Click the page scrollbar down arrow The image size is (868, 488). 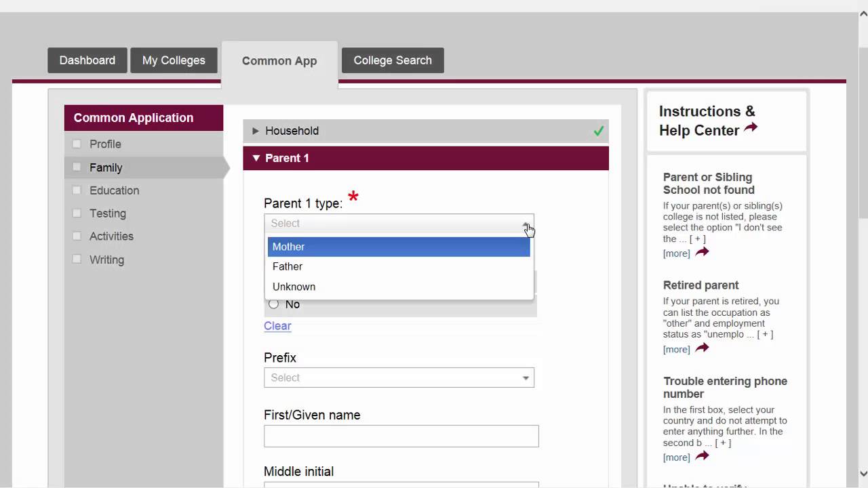(863, 474)
